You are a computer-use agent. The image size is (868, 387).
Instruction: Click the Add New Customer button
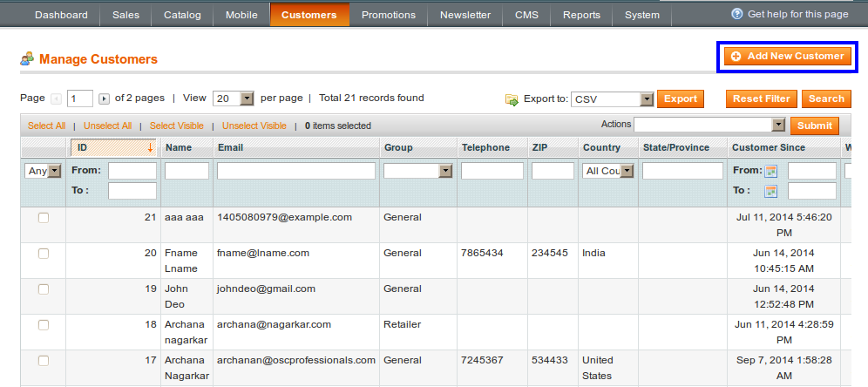pyautogui.click(x=788, y=56)
